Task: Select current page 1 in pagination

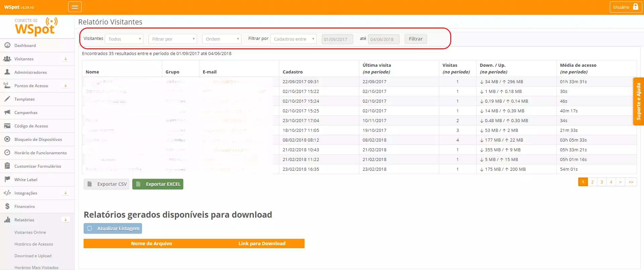Action: pos(583,182)
